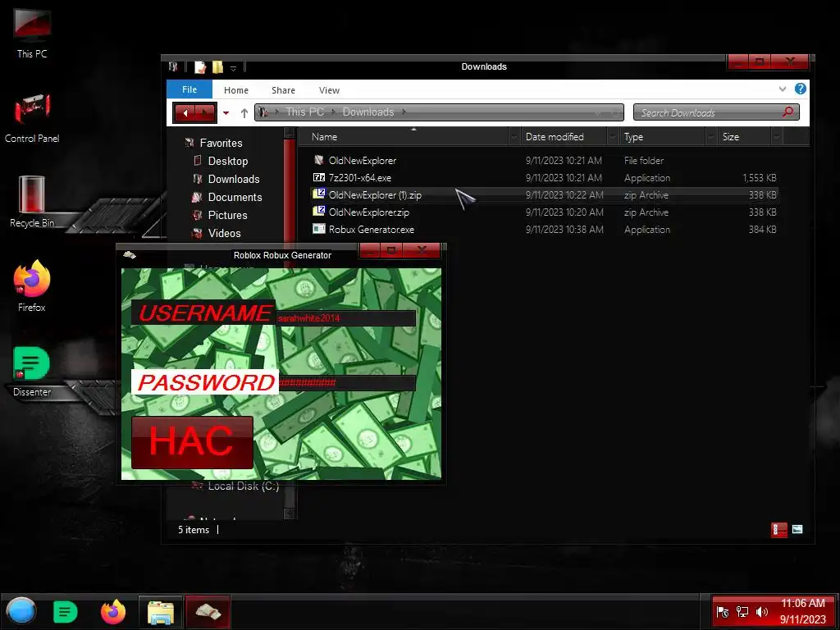Click the Start orb in taskbar
The image size is (840, 630).
(x=21, y=611)
